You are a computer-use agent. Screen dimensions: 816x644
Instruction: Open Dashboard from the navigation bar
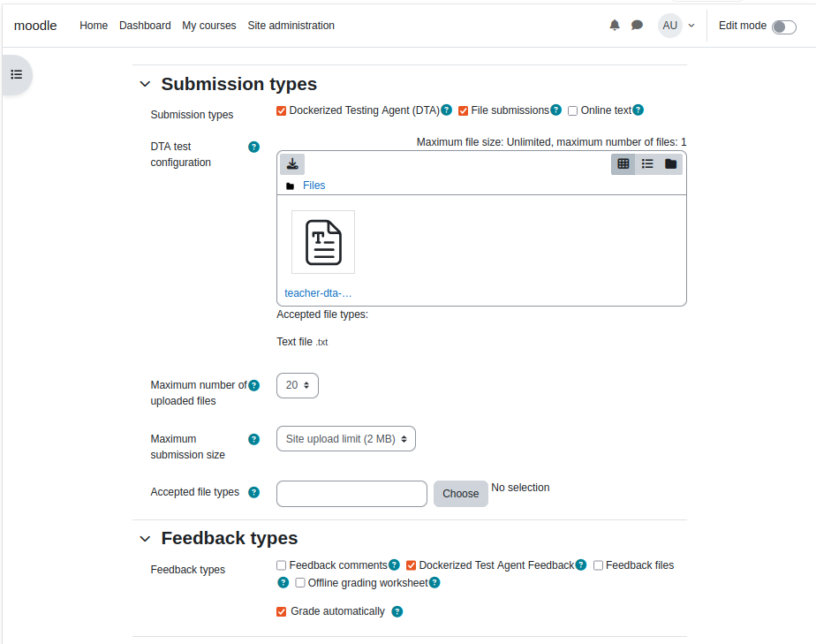(145, 26)
